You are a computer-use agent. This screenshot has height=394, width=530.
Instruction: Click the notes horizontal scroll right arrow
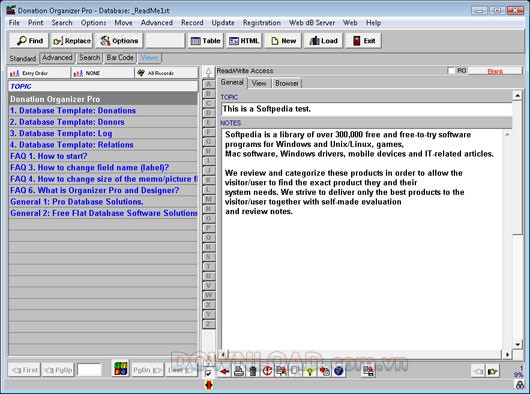507,354
